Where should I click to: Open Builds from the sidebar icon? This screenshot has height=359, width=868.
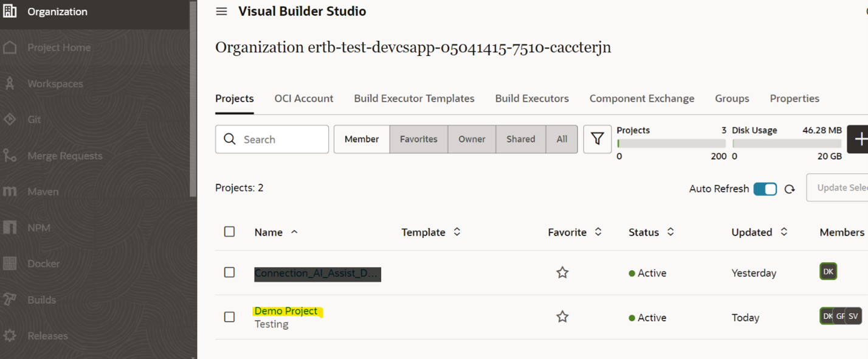coord(10,299)
